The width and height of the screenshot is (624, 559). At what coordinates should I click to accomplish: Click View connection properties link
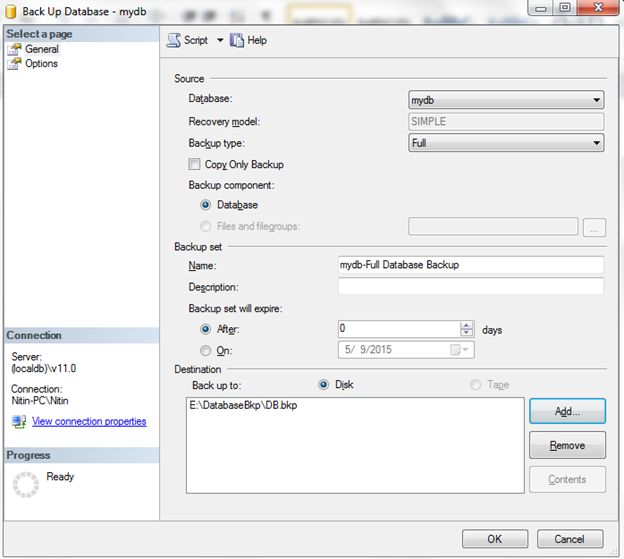pyautogui.click(x=89, y=421)
